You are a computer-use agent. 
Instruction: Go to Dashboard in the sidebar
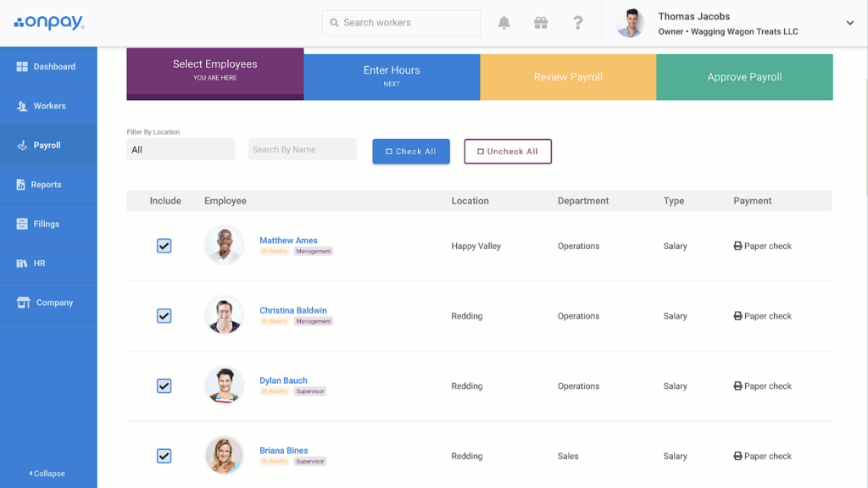point(48,66)
